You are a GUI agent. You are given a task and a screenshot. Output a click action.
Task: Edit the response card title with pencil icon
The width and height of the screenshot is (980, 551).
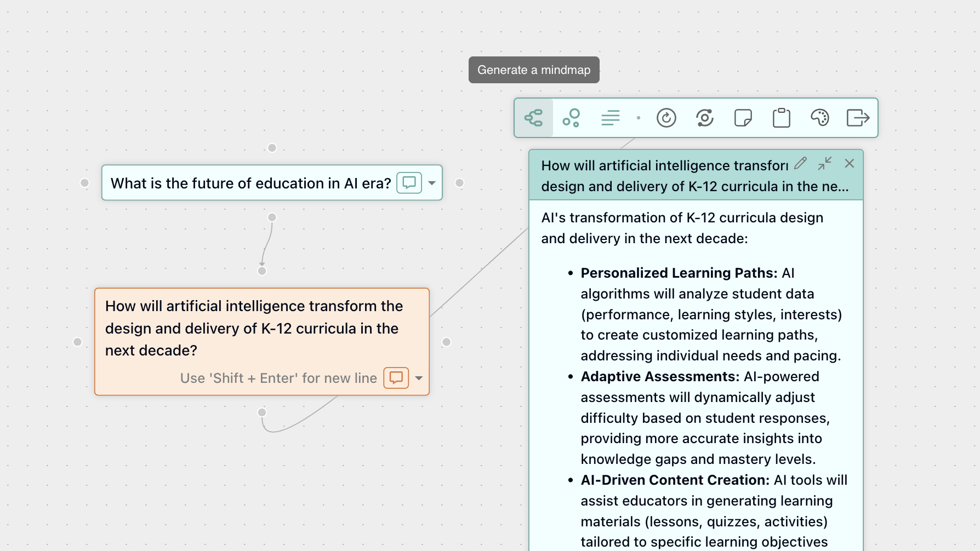point(801,163)
